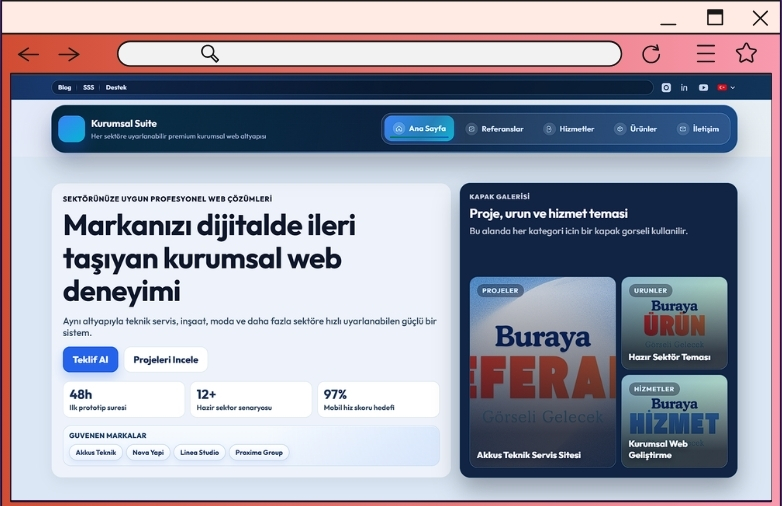Screen dimensions: 782x506
Task: Expand the Turkish flag language dropdown
Action: coord(726,88)
